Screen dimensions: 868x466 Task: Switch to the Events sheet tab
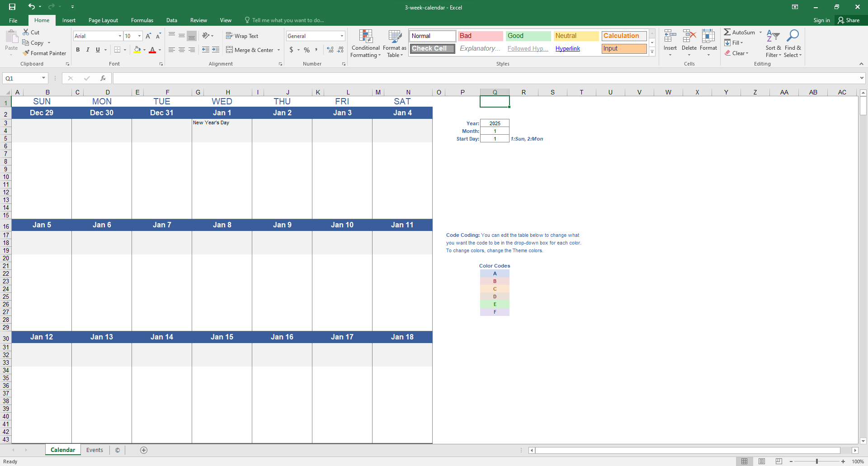[x=94, y=450]
